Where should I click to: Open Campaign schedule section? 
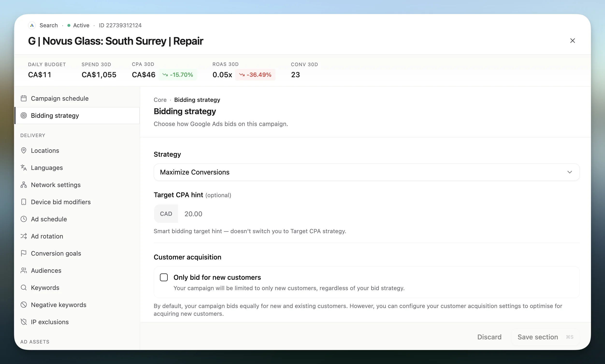[x=77, y=98]
